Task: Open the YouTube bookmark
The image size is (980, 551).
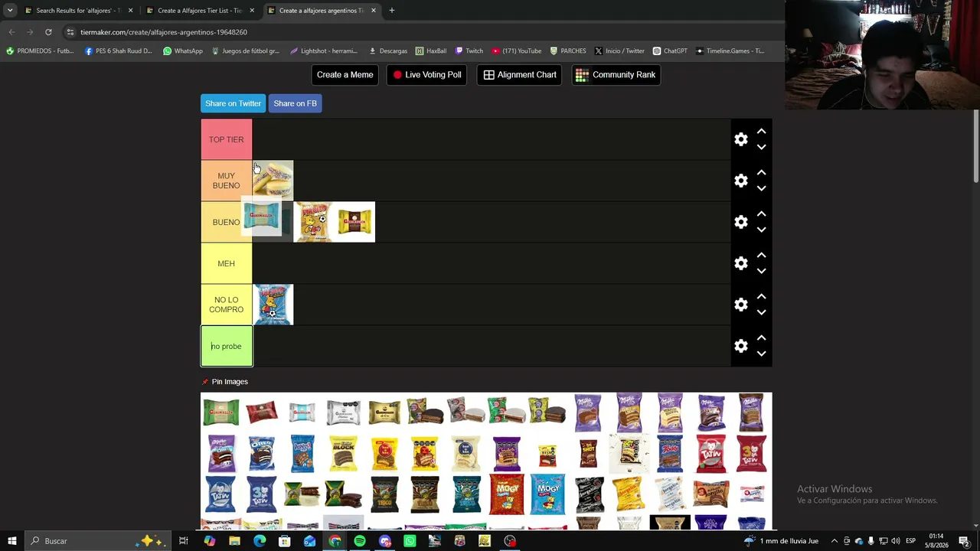Action: [x=517, y=51]
